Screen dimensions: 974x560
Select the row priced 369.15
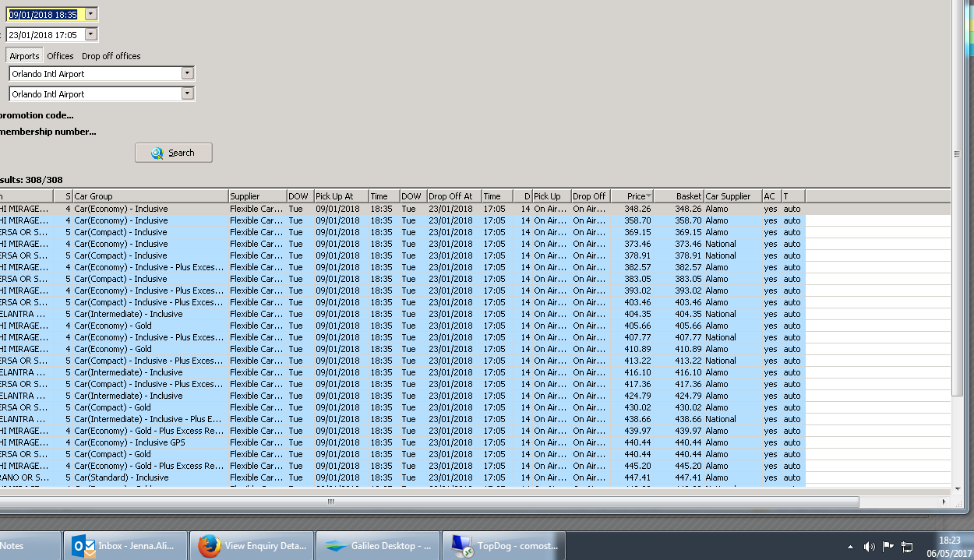(x=402, y=232)
